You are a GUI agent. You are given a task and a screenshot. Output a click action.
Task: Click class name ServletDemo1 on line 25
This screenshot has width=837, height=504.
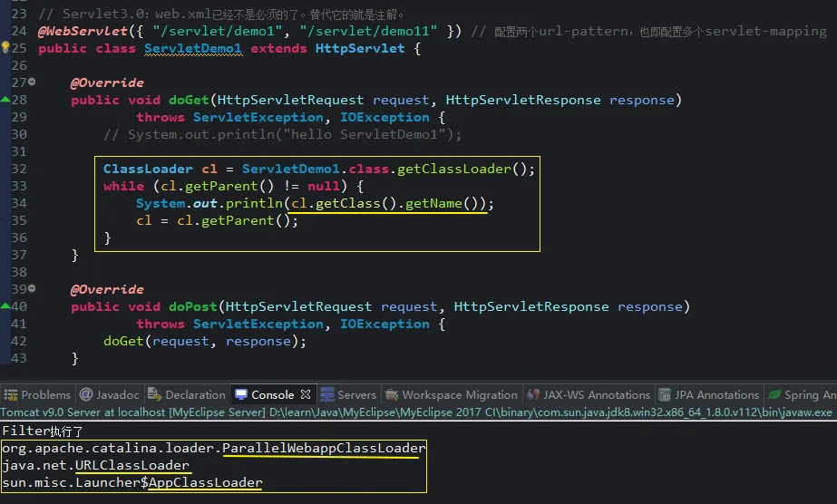tap(193, 49)
